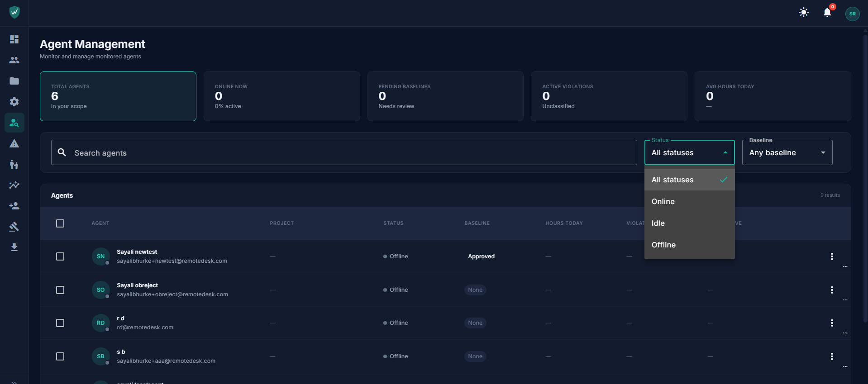Select the Avg Hours Today card

(x=773, y=96)
